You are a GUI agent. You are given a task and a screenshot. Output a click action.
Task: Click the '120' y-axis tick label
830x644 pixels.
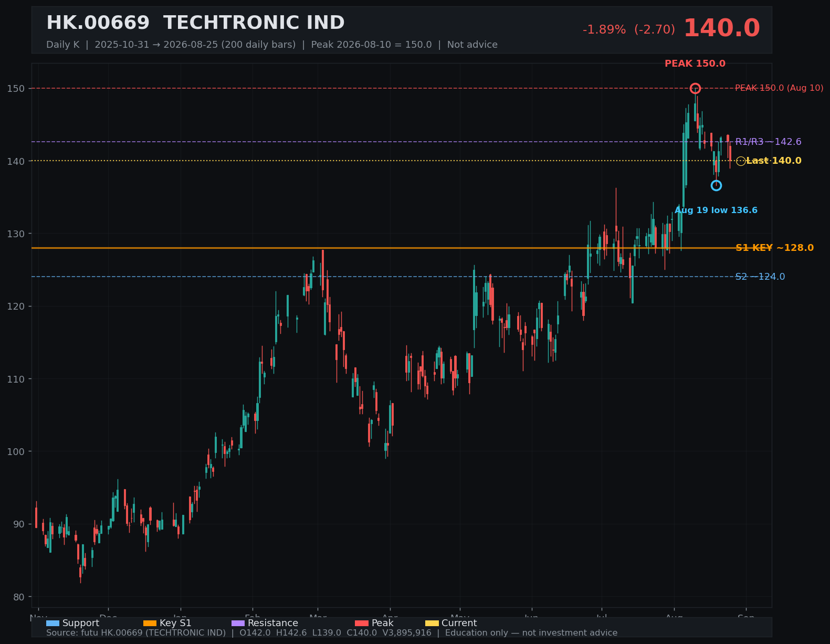pyautogui.click(x=16, y=306)
